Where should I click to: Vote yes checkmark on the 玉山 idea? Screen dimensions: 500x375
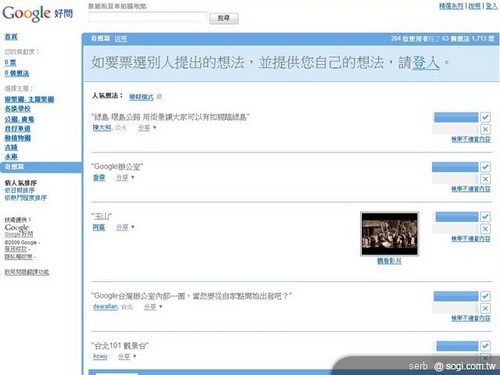click(x=485, y=217)
